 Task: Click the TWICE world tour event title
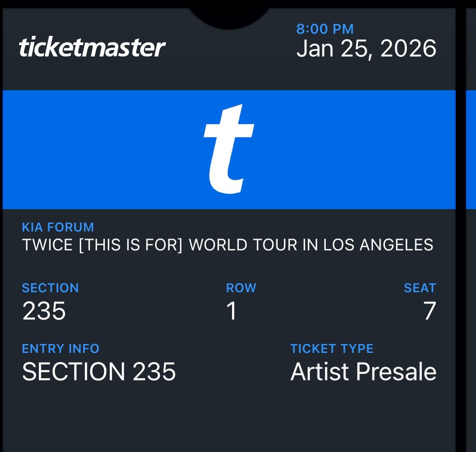227,245
